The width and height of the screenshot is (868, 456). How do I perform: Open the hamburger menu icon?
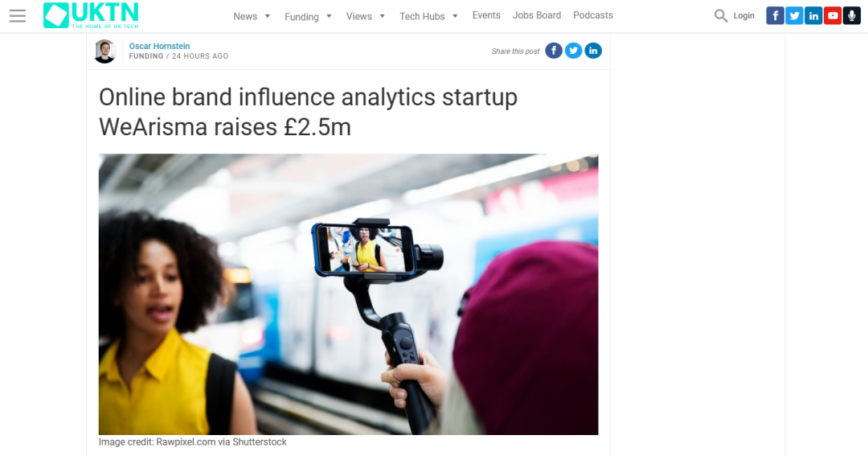point(18,16)
